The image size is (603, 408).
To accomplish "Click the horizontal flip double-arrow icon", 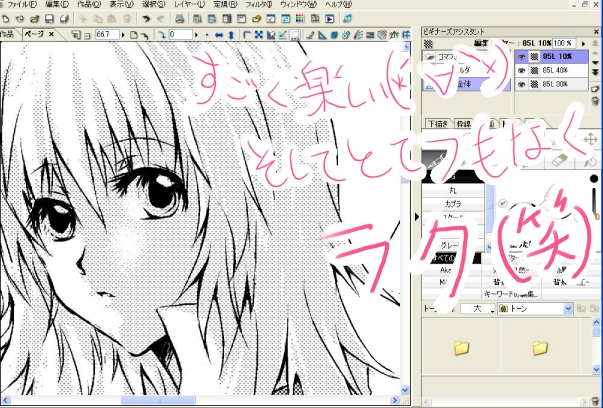I will (x=219, y=35).
